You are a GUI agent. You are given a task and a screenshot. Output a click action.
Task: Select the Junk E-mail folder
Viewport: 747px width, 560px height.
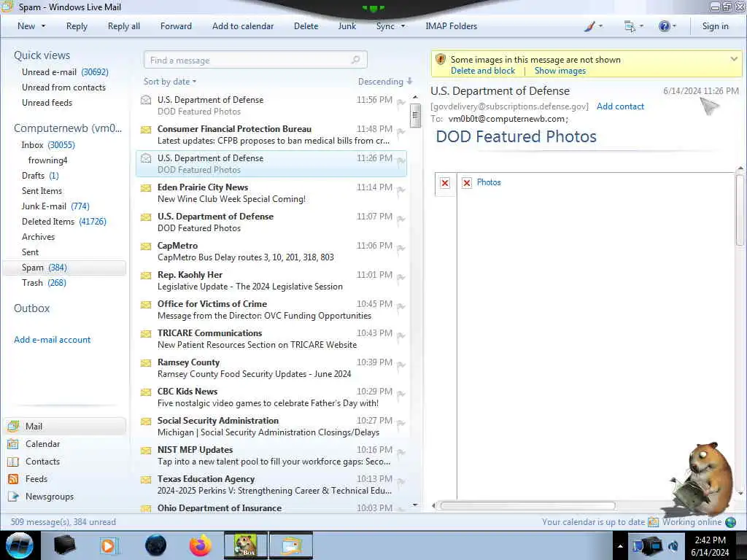[x=55, y=206]
